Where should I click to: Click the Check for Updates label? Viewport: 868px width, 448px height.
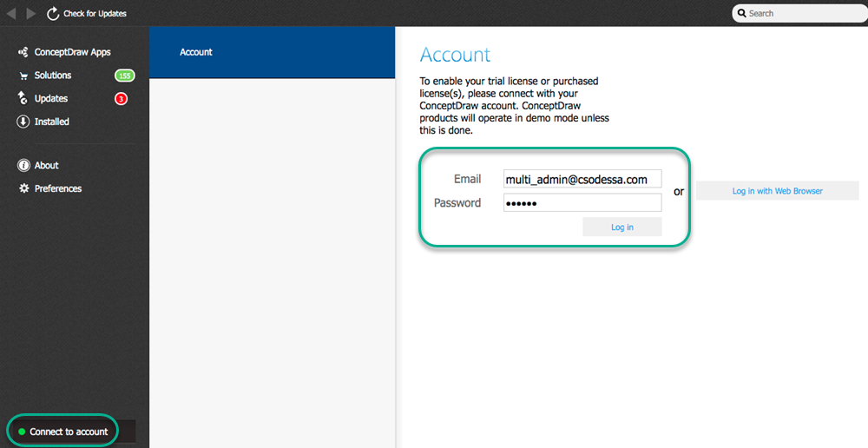coord(95,13)
